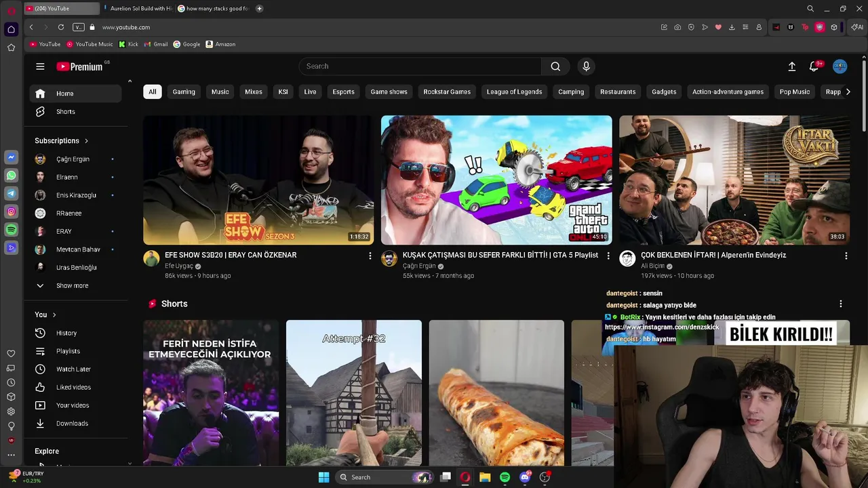Open the extensions cube icon
Image resolution: width=868 pixels, height=488 pixels.
click(x=833, y=27)
